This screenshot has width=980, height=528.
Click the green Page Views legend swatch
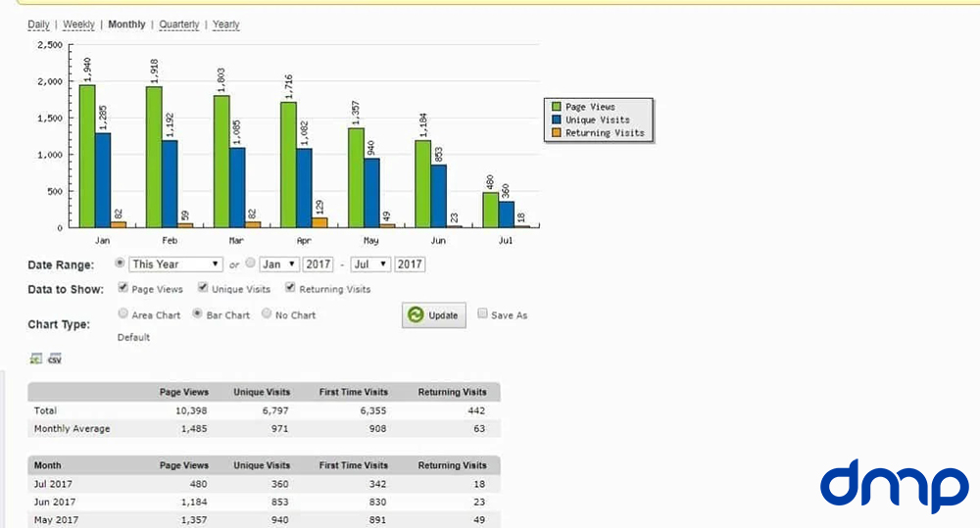click(x=557, y=107)
